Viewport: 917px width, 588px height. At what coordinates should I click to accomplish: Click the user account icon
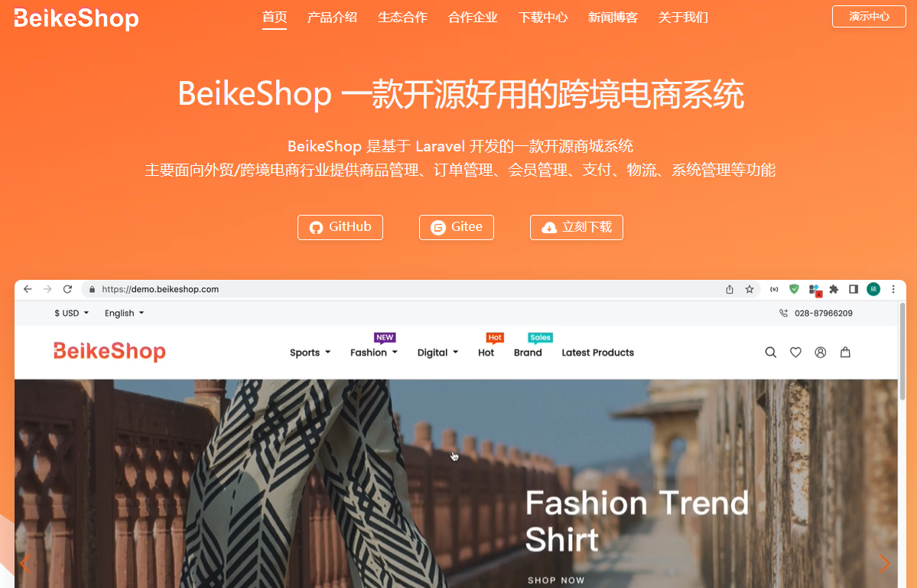pos(821,352)
